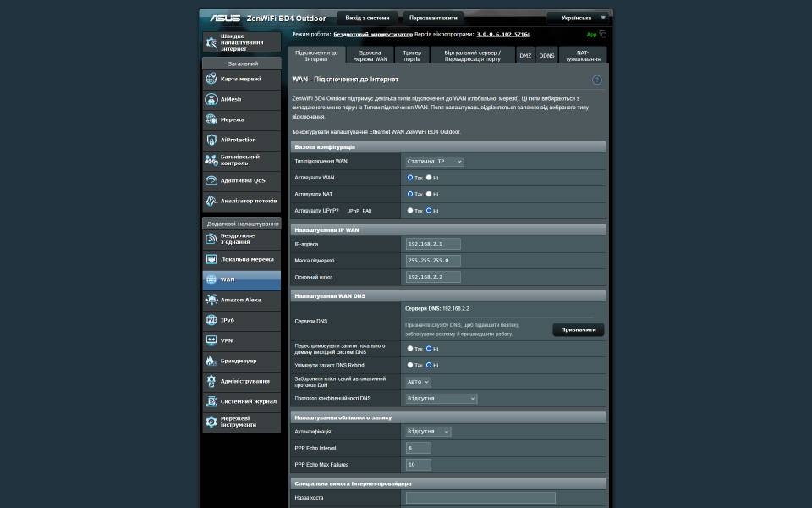The width and height of the screenshot is (812, 508).
Task: Click the Перезавантажити button
Action: click(433, 17)
